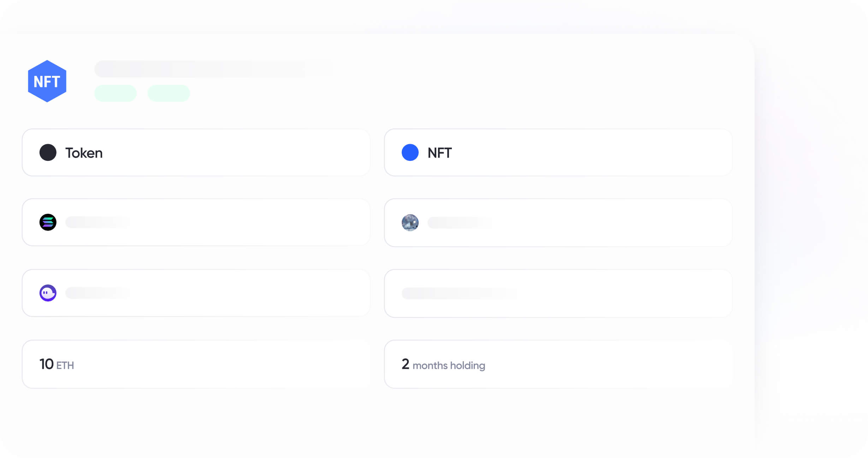The width and height of the screenshot is (868, 458).
Task: Select the dark Token circle icon
Action: pyautogui.click(x=48, y=152)
